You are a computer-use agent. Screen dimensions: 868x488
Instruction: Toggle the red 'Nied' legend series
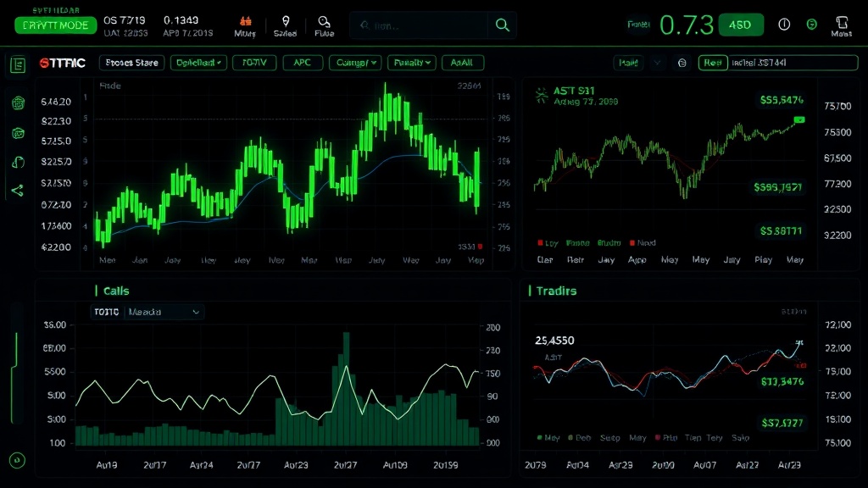click(643, 243)
